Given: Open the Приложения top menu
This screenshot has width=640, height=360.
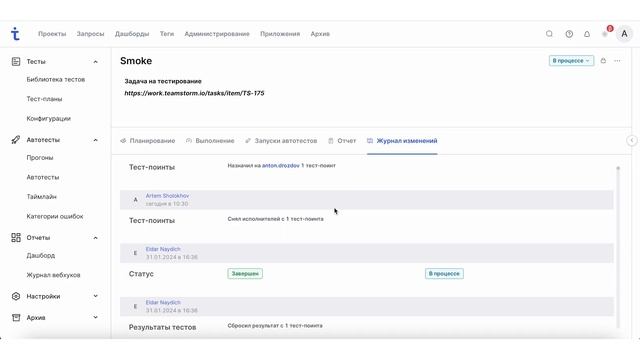Looking at the screenshot, I should pos(280,34).
